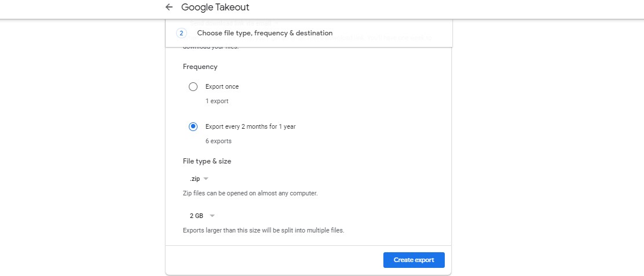This screenshot has height=276, width=644.
Task: Select the Export once radio button
Action: (193, 87)
